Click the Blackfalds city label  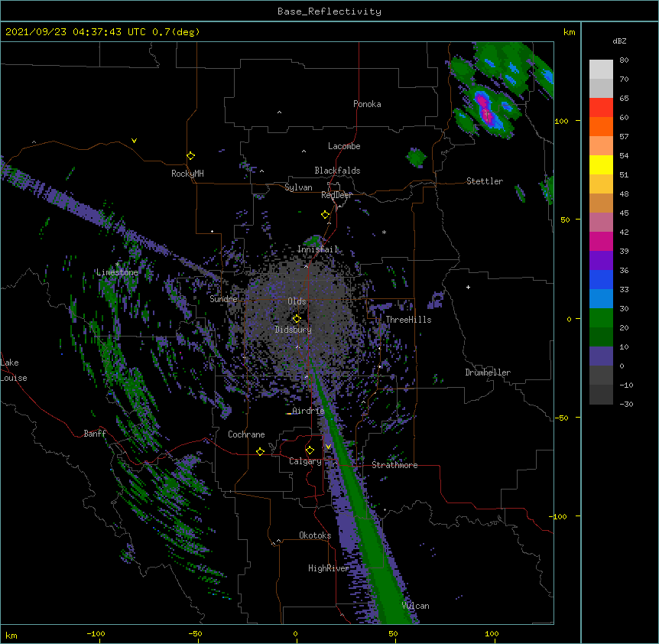[337, 171]
